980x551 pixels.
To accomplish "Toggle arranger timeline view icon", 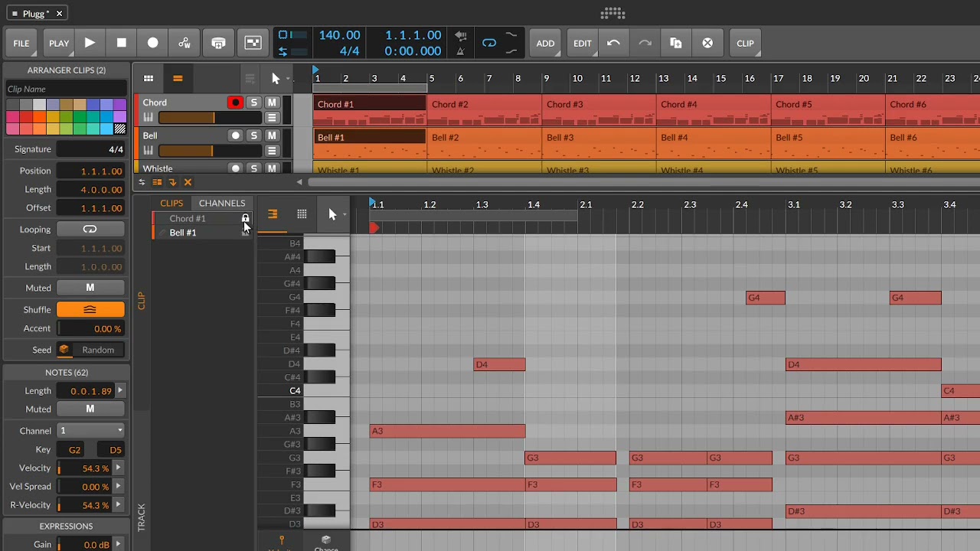I will [178, 78].
